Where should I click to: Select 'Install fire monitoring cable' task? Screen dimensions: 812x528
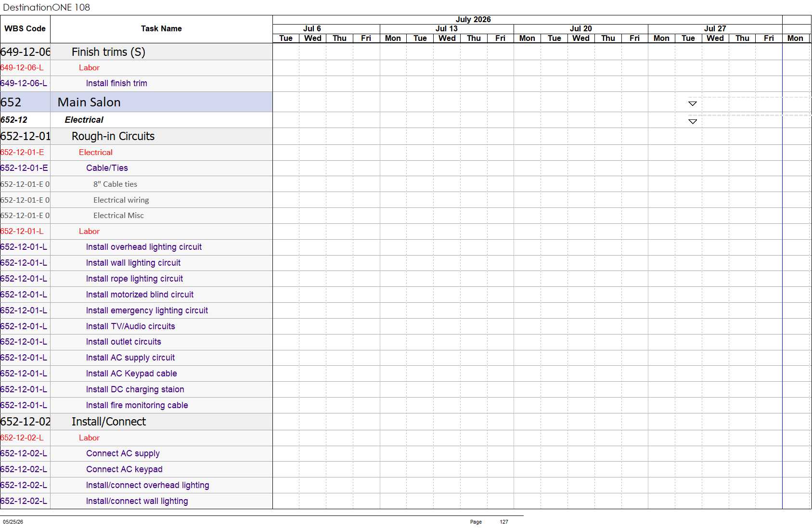coord(136,405)
